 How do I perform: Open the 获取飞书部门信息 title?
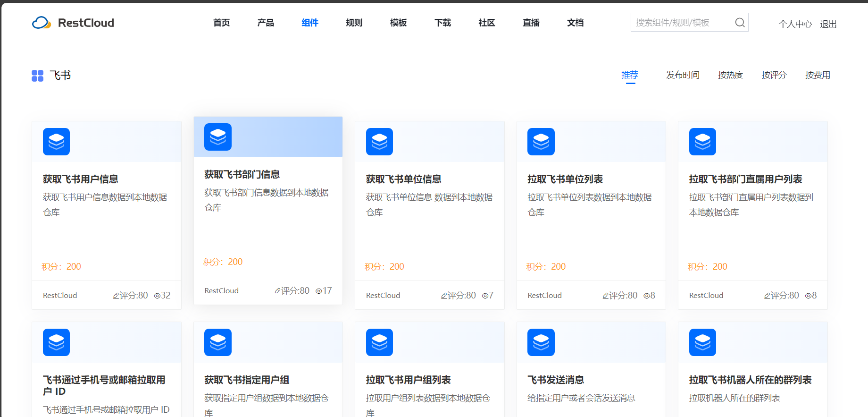pos(242,174)
